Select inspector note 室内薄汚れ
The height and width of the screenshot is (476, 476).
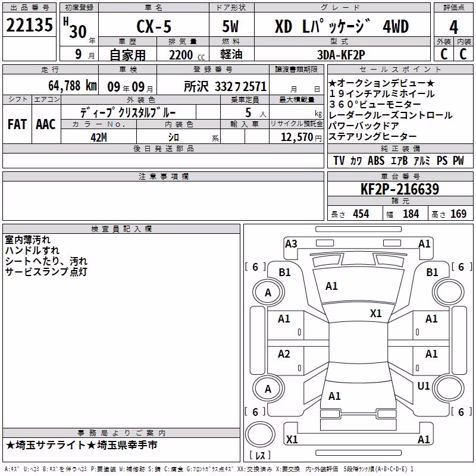[27, 240]
